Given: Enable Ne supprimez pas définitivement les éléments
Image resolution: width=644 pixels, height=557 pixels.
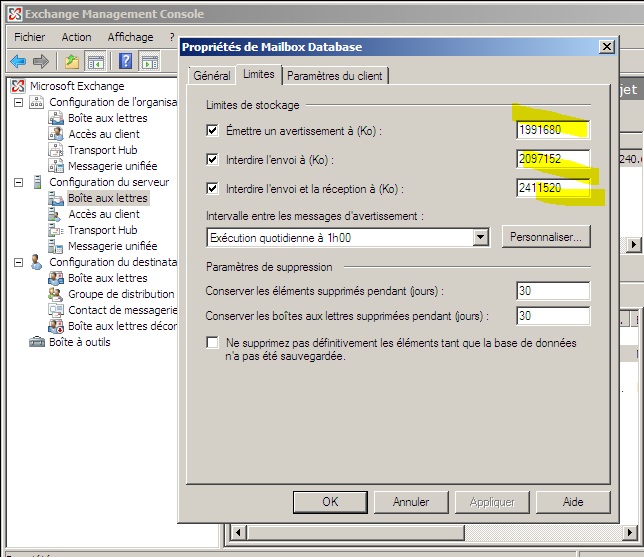Looking at the screenshot, I should tap(212, 342).
